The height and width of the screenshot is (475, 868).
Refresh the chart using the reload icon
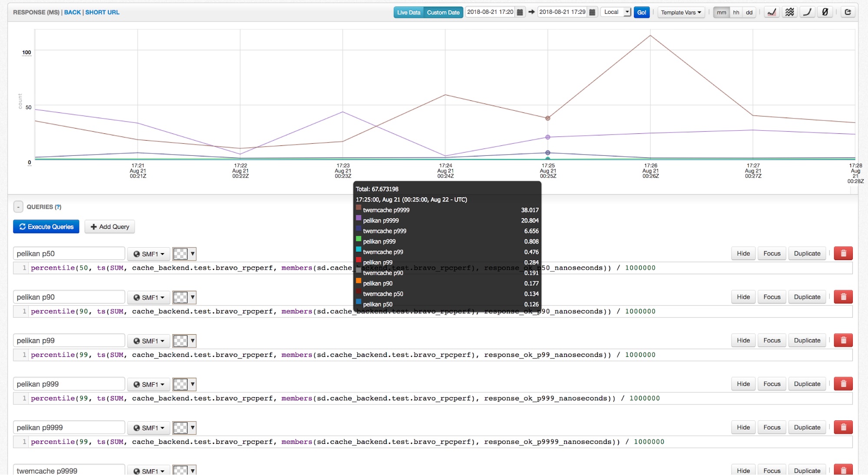coord(848,12)
